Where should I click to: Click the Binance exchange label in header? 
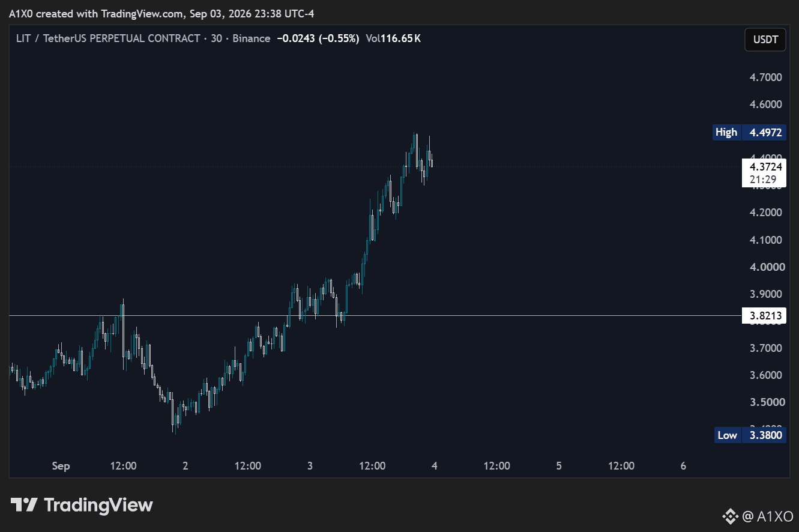point(251,38)
